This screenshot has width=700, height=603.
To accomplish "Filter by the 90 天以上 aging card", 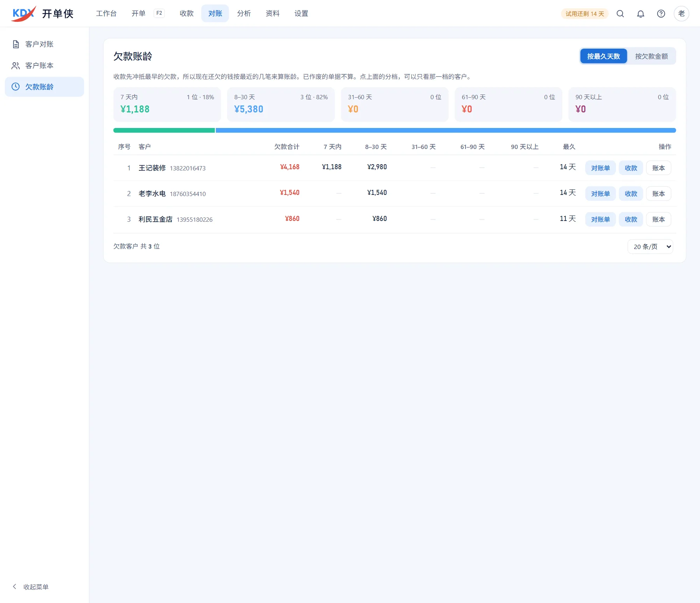I will [x=622, y=104].
